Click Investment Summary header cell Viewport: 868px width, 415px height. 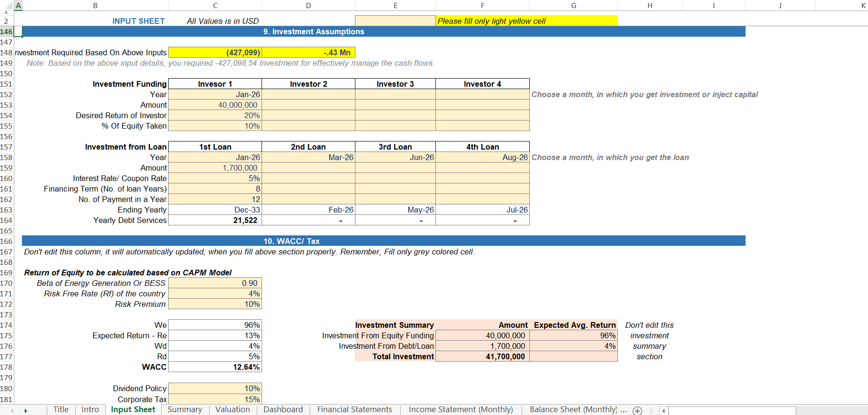395,325
